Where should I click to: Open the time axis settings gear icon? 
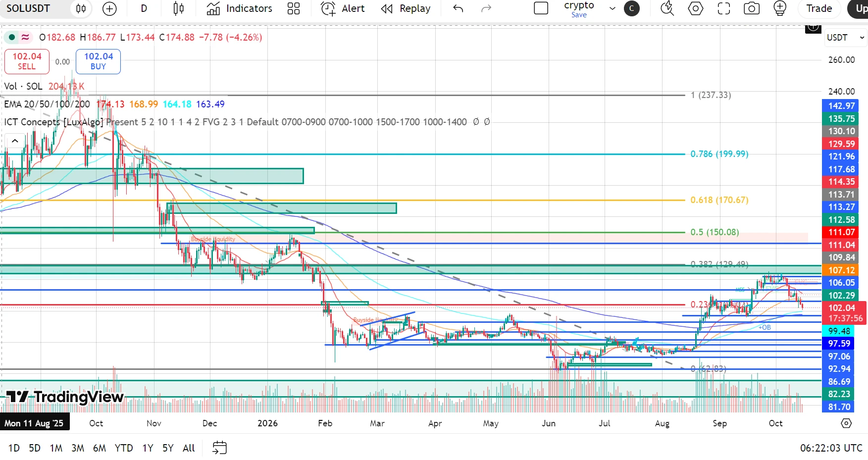point(846,423)
